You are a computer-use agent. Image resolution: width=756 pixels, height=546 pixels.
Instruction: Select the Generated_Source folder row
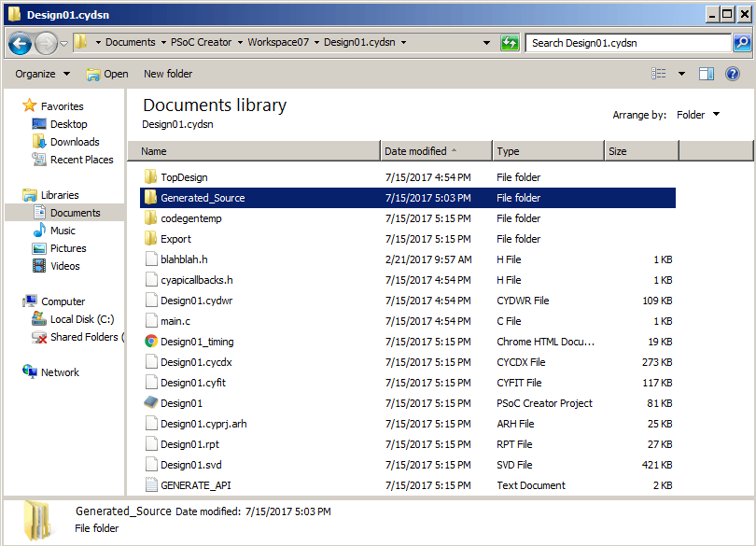[x=408, y=198]
